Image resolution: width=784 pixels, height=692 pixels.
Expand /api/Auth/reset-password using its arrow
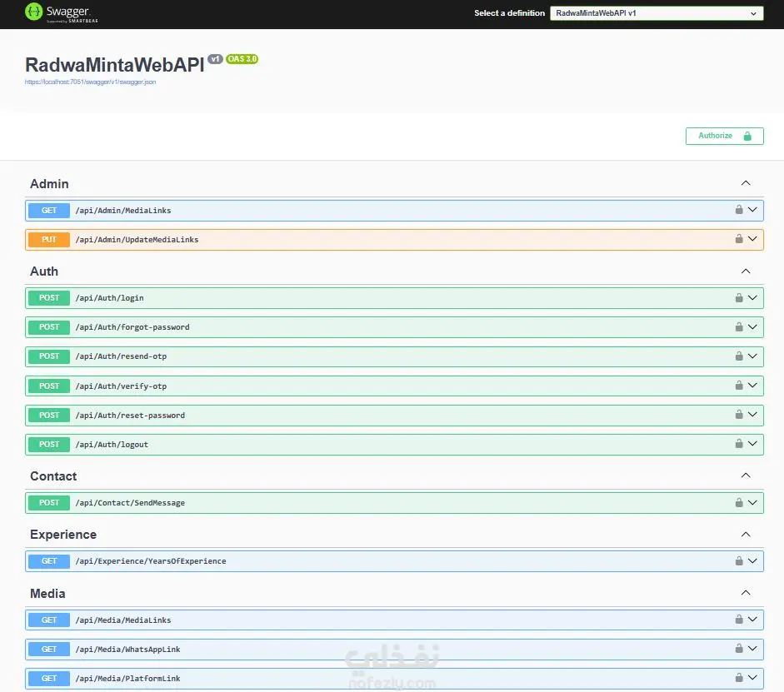pos(752,414)
